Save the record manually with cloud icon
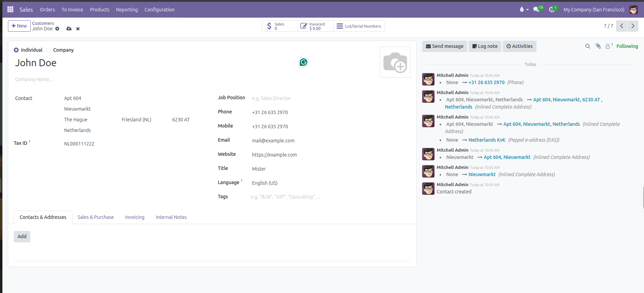The height and width of the screenshot is (293, 644). [x=69, y=29]
